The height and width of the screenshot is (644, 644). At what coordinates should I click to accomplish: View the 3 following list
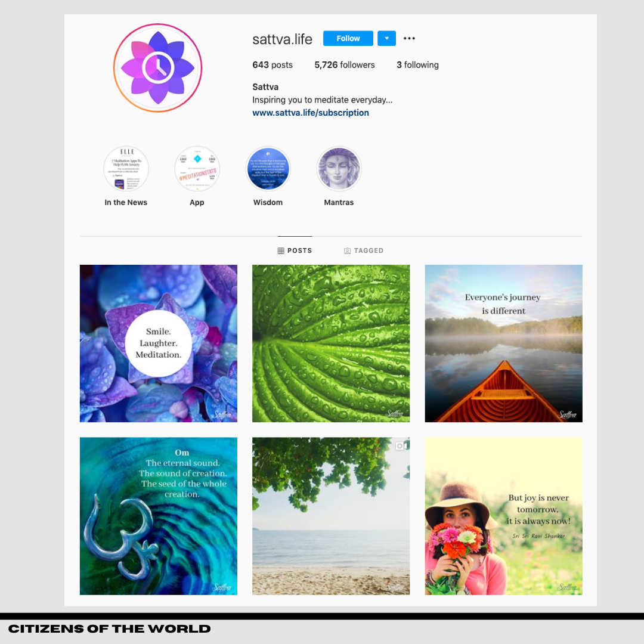tap(417, 65)
